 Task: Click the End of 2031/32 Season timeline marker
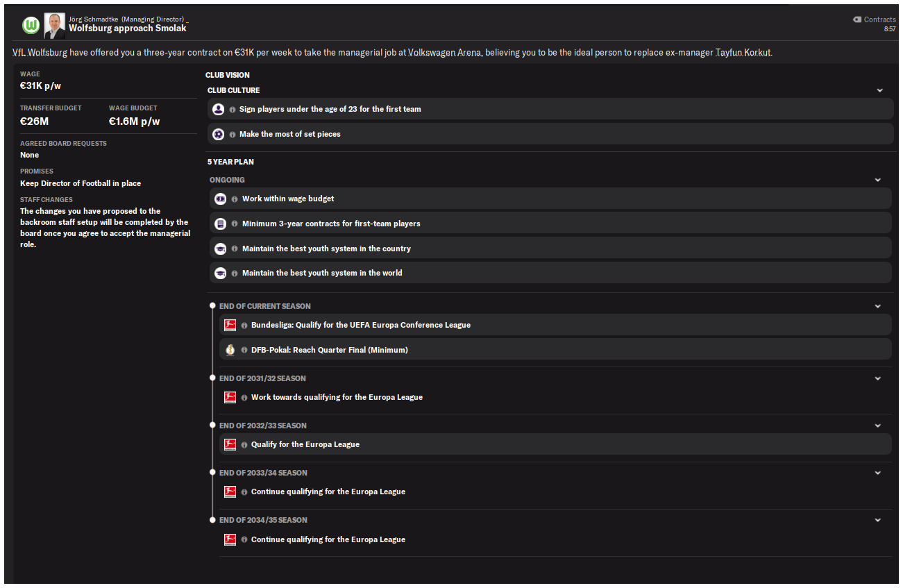212,378
